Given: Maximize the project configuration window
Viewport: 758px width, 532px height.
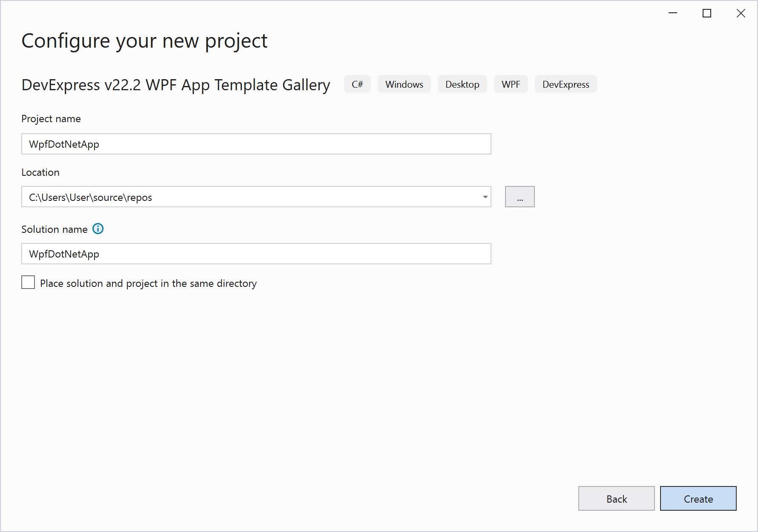Looking at the screenshot, I should [707, 13].
